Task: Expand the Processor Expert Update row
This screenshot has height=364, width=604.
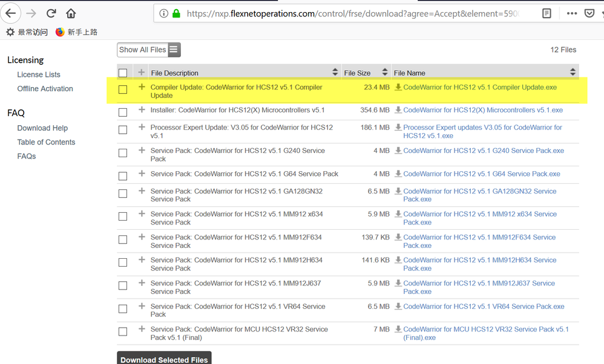Action: click(x=142, y=127)
